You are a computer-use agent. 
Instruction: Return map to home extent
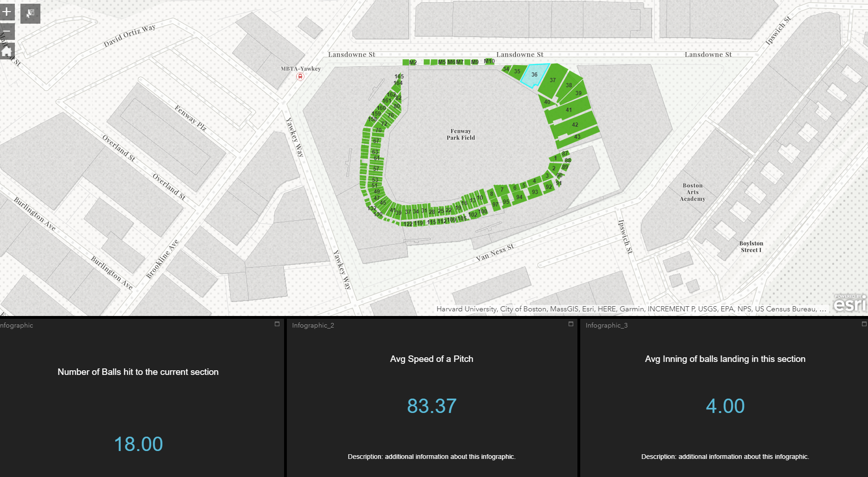pyautogui.click(x=6, y=52)
